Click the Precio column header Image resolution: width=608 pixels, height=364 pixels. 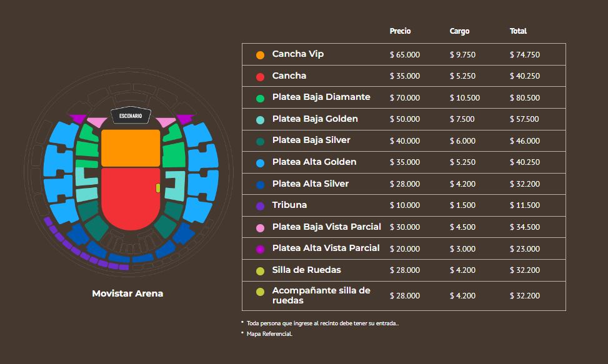click(400, 31)
